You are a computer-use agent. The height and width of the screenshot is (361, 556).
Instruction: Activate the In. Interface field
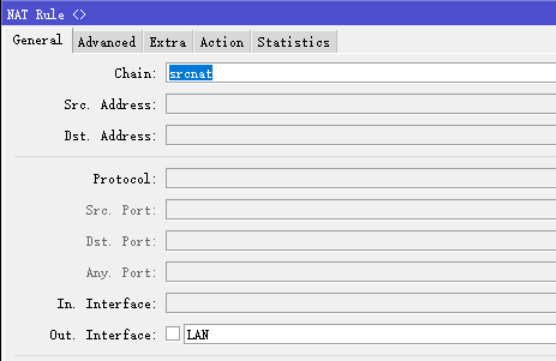pos(361,303)
